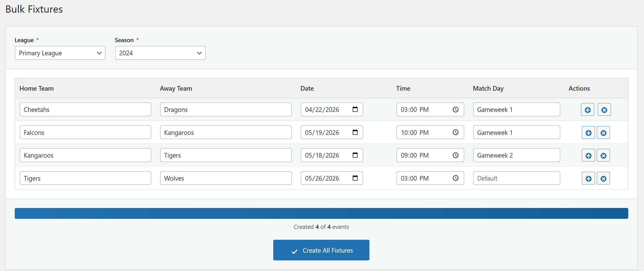Expand the League dropdown
The image size is (644, 271).
(x=60, y=53)
